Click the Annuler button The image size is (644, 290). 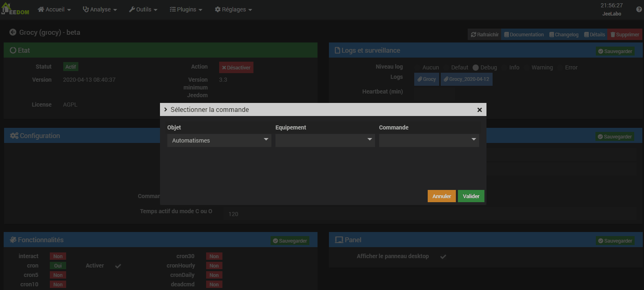pyautogui.click(x=442, y=196)
